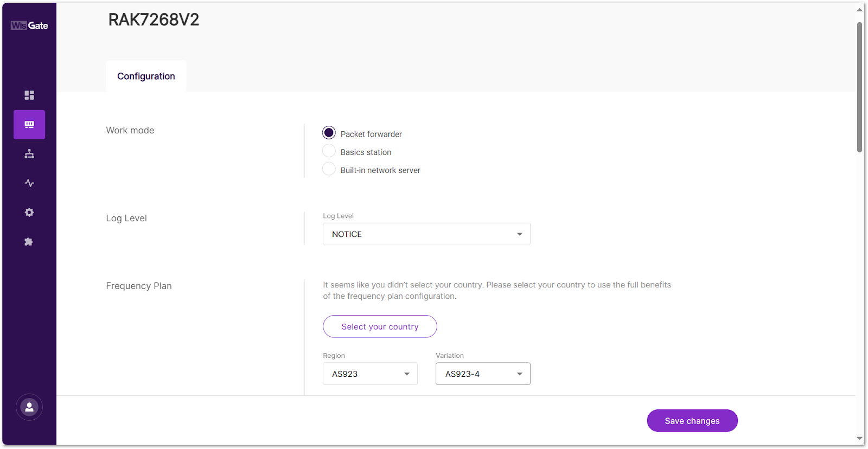
Task: Open the Settings gear icon
Action: [x=29, y=213]
